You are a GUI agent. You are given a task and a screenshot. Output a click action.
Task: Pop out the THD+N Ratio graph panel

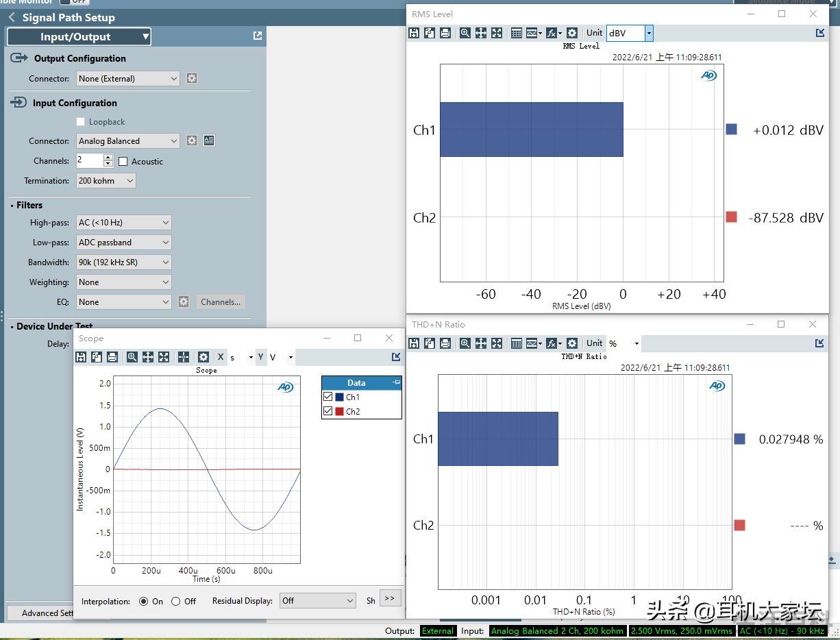pos(820,343)
